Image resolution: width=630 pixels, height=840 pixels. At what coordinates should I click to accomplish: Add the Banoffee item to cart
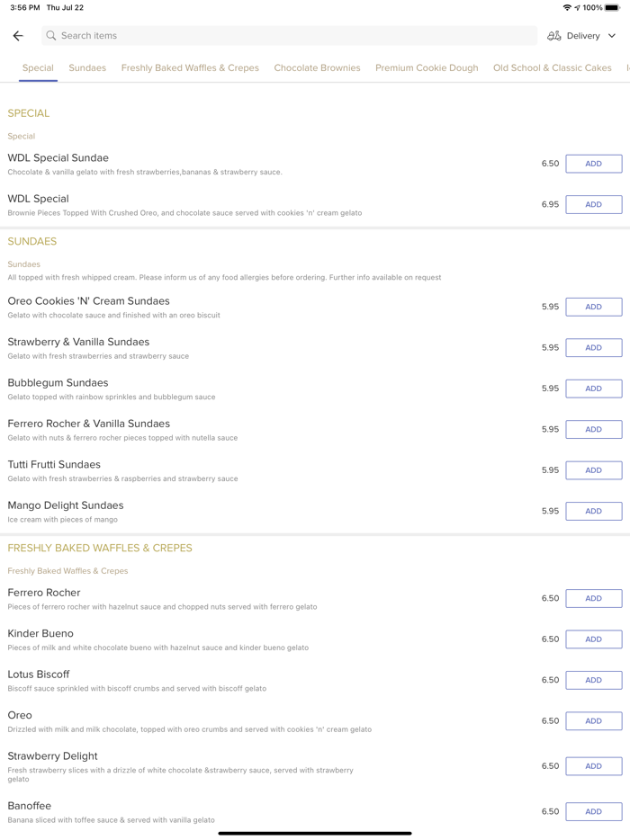593,811
